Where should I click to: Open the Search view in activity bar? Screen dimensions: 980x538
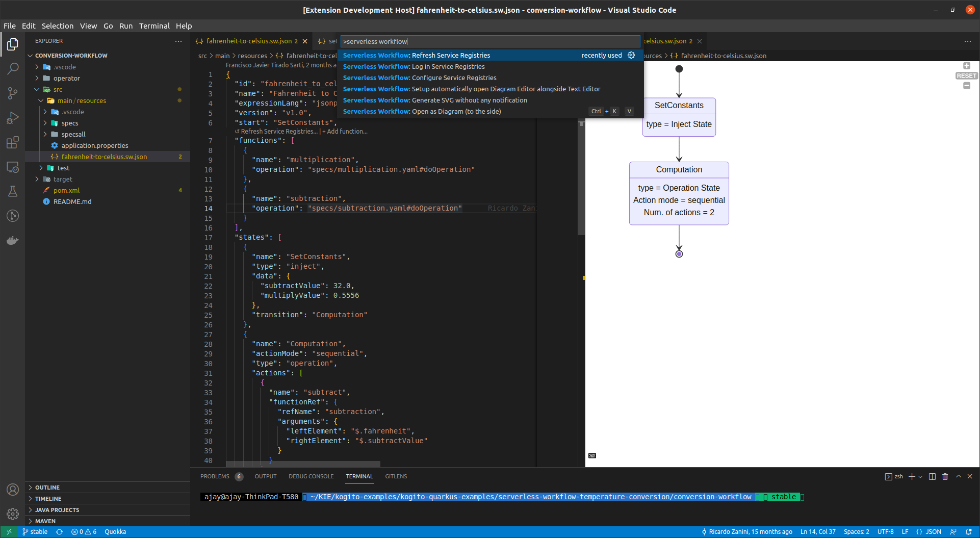click(13, 68)
